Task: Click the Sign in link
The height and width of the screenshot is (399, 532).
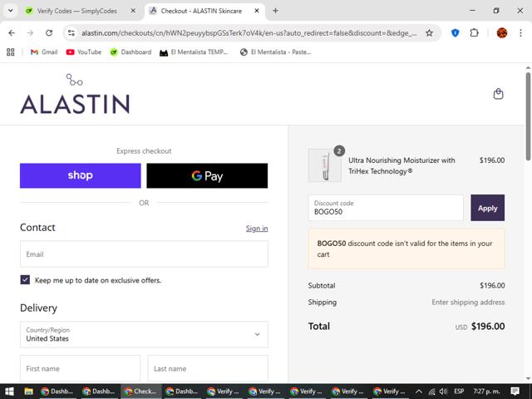Action: 257,229
